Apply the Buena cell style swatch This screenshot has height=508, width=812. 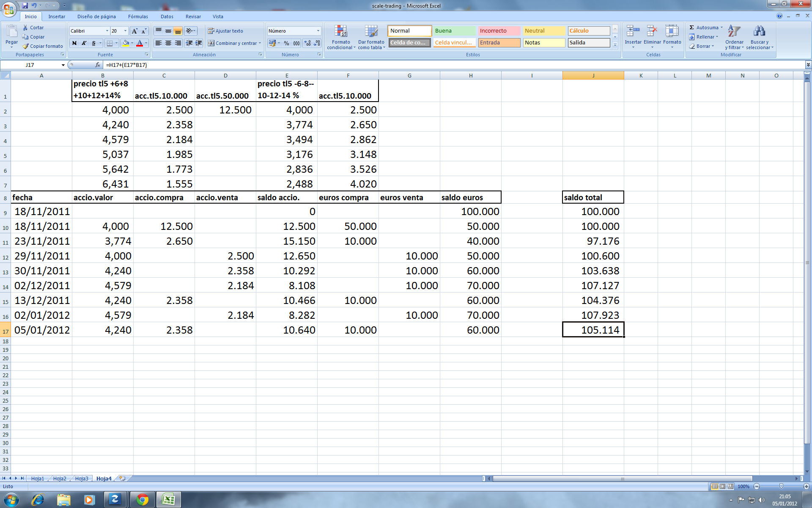tap(454, 31)
